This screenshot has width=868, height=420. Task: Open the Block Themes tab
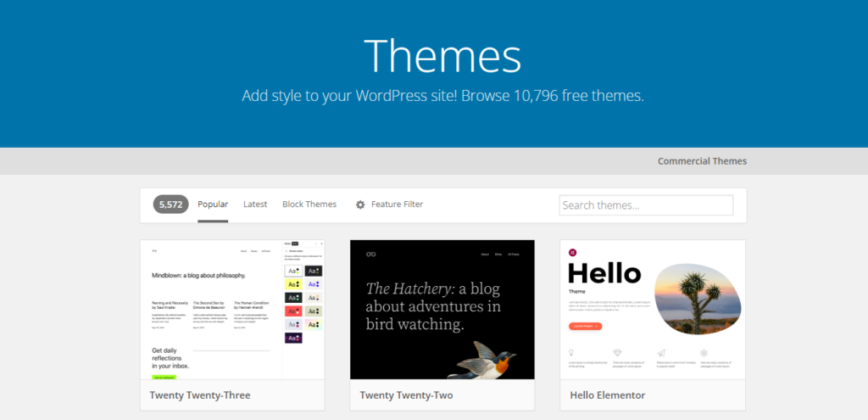[x=309, y=204]
